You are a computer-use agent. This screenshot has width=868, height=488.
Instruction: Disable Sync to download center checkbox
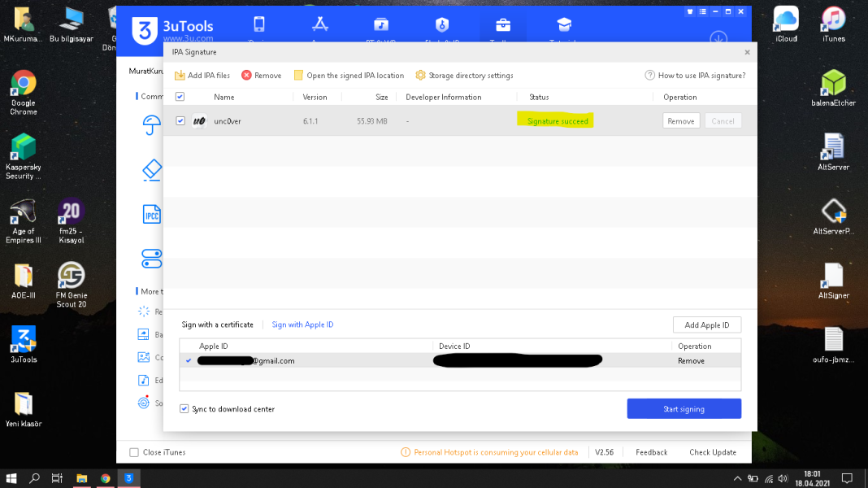(184, 409)
